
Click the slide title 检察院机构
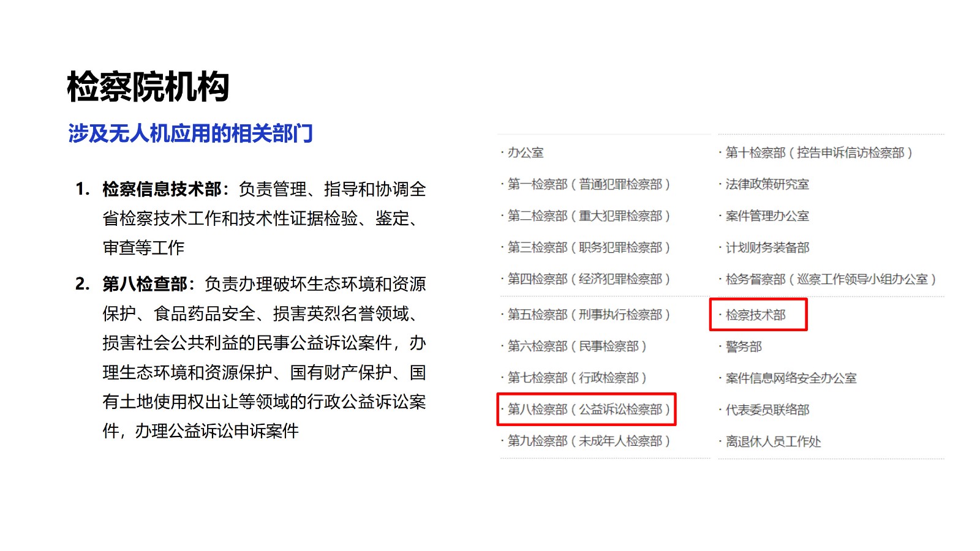pos(148,86)
